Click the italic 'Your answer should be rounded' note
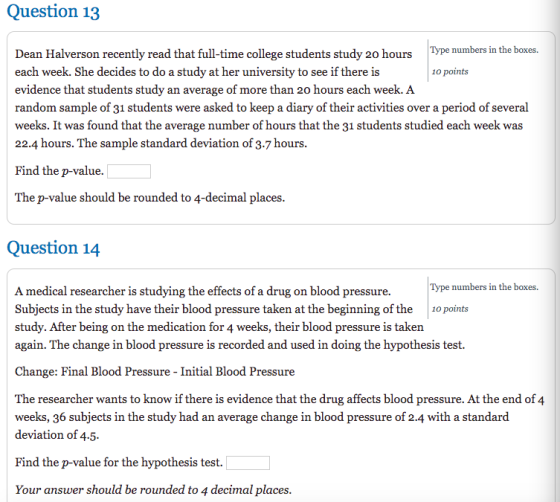Screen dimensions: 560x502 (x=153, y=490)
